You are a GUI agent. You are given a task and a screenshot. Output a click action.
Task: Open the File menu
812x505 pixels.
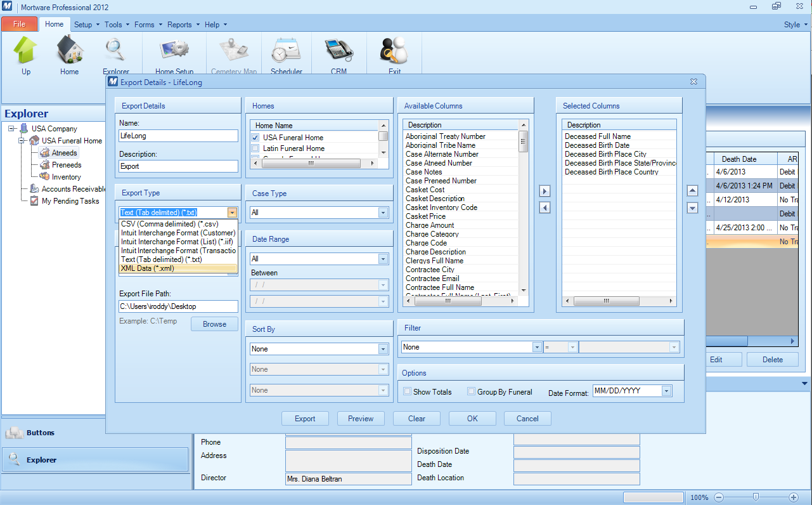coord(19,25)
